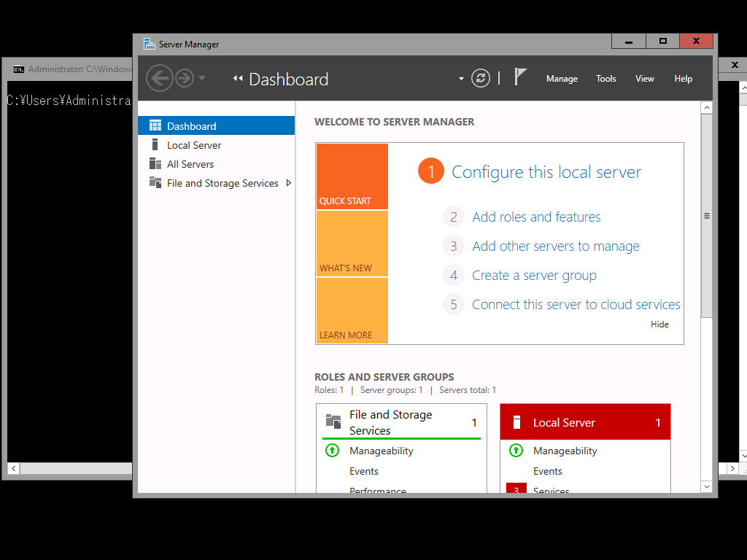This screenshot has height=560, width=747.
Task: Open the View menu
Action: click(x=645, y=79)
